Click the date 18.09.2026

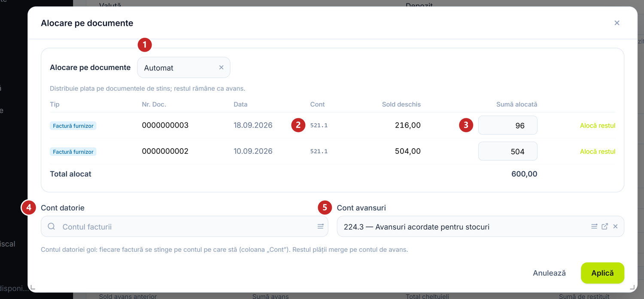pos(253,125)
